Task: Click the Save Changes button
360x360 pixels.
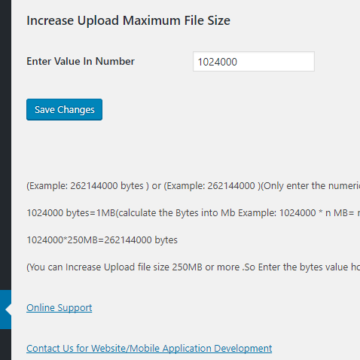Action: click(64, 110)
